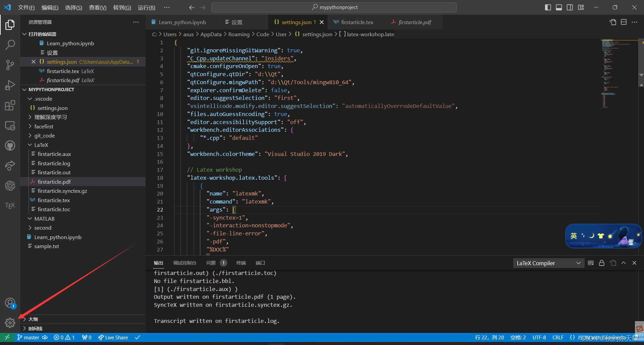The width and height of the screenshot is (644, 345).
Task: Switch to firstarticle.tex editor tab
Action: pos(357,22)
